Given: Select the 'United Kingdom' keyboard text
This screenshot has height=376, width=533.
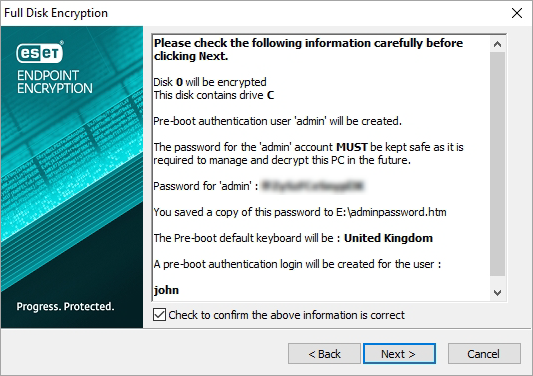Looking at the screenshot, I should pyautogui.click(x=388, y=238).
